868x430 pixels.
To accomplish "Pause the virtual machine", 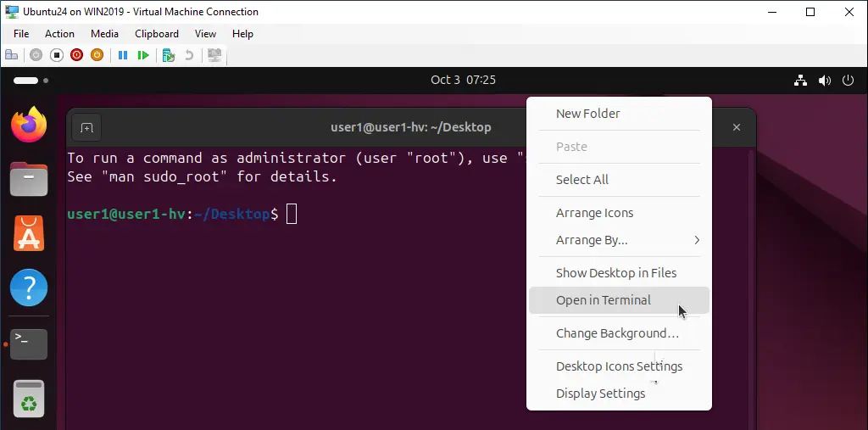I will click(x=123, y=55).
